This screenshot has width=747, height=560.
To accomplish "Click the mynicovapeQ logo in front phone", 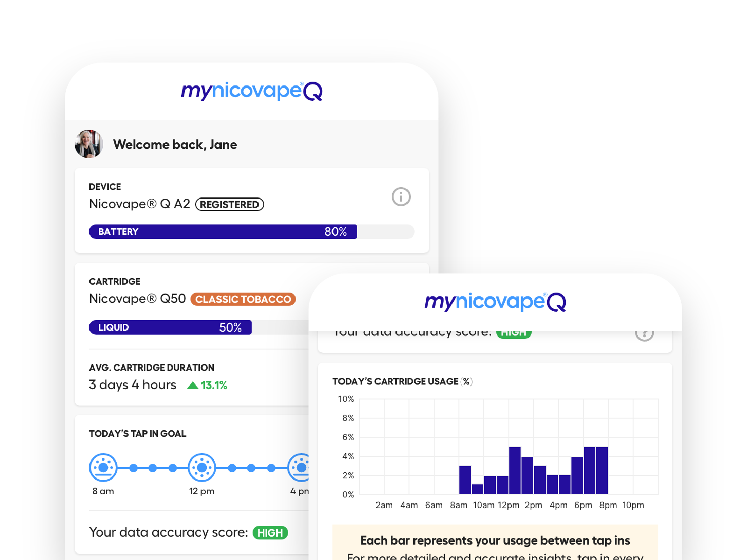I will pos(495,302).
